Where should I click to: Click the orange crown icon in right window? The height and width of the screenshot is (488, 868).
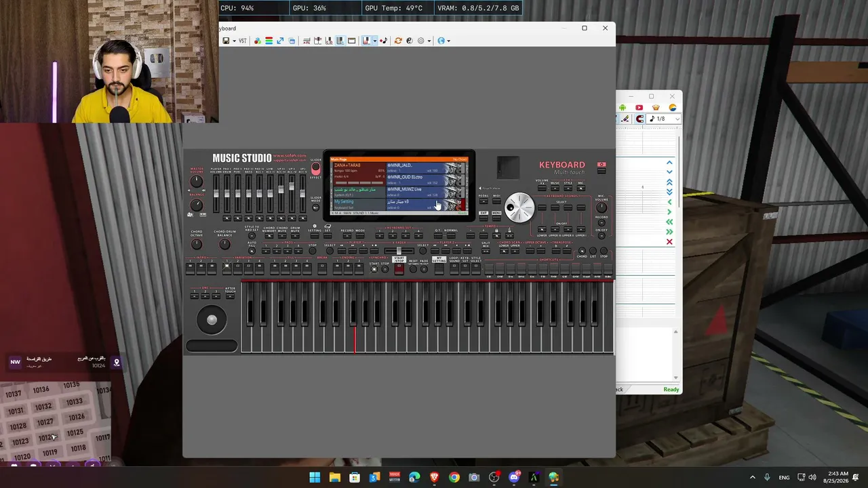(656, 107)
